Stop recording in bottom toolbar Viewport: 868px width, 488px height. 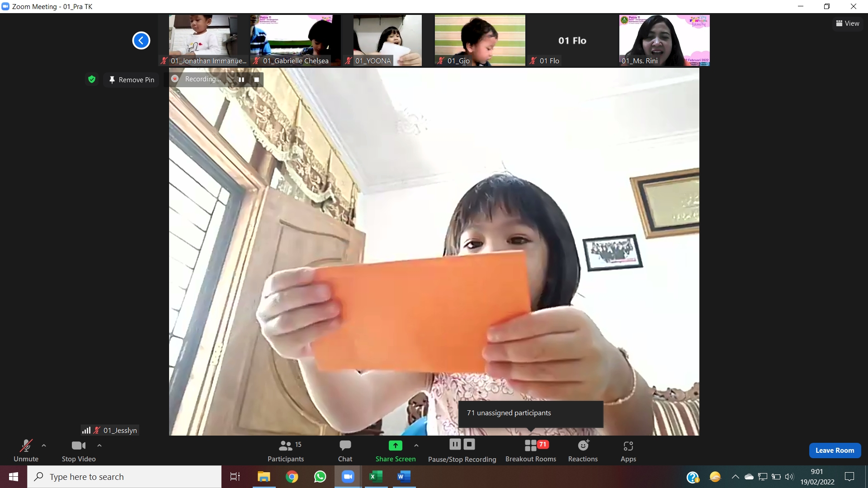[x=469, y=444]
